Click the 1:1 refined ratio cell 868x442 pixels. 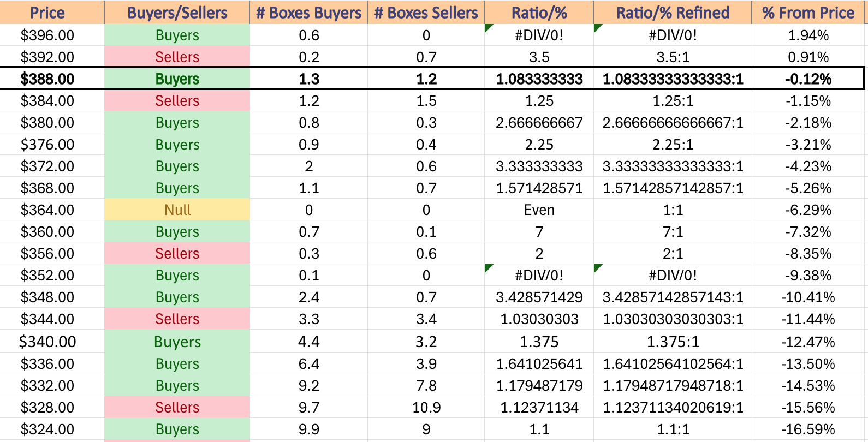click(x=673, y=210)
